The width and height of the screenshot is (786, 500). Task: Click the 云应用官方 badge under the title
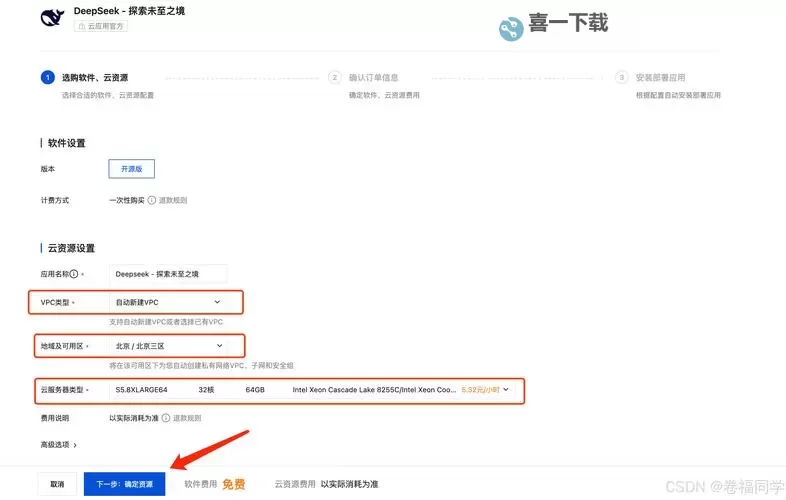tap(101, 26)
